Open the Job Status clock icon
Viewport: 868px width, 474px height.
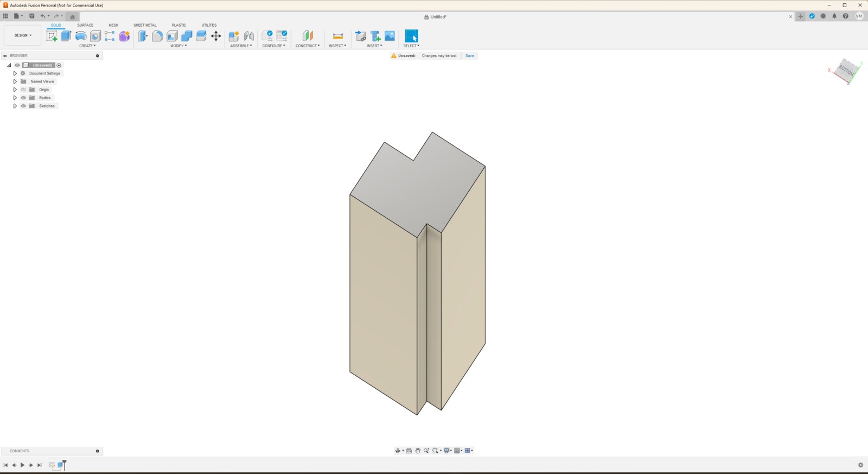pos(823,16)
